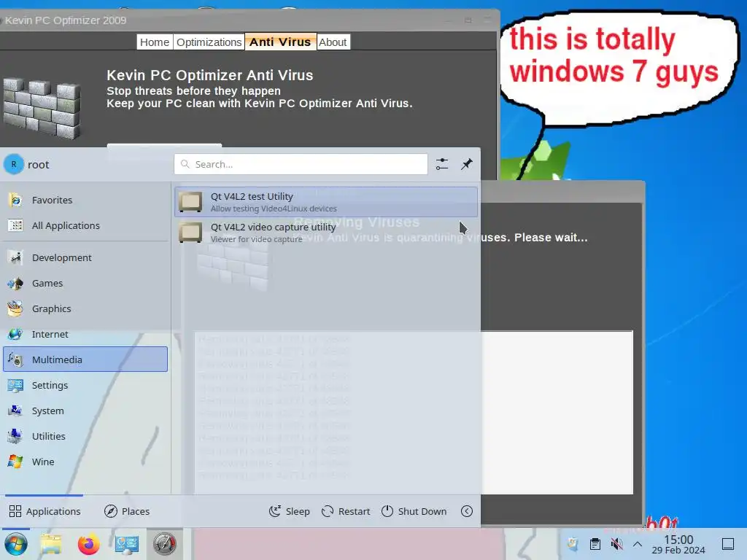The width and height of the screenshot is (747, 560).
Task: Click the show desktop button
Action: click(x=728, y=544)
